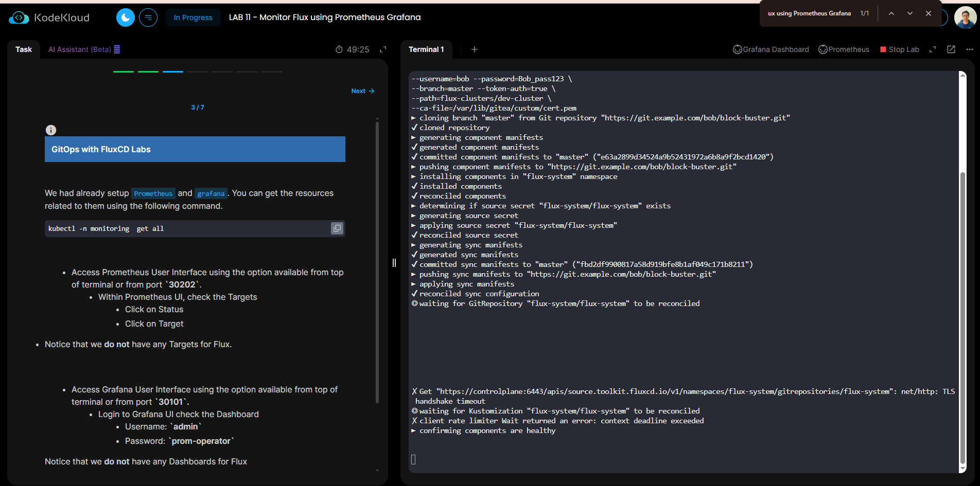The height and width of the screenshot is (486, 980).
Task: Open the Grafana Dashboard link
Action: click(771, 49)
